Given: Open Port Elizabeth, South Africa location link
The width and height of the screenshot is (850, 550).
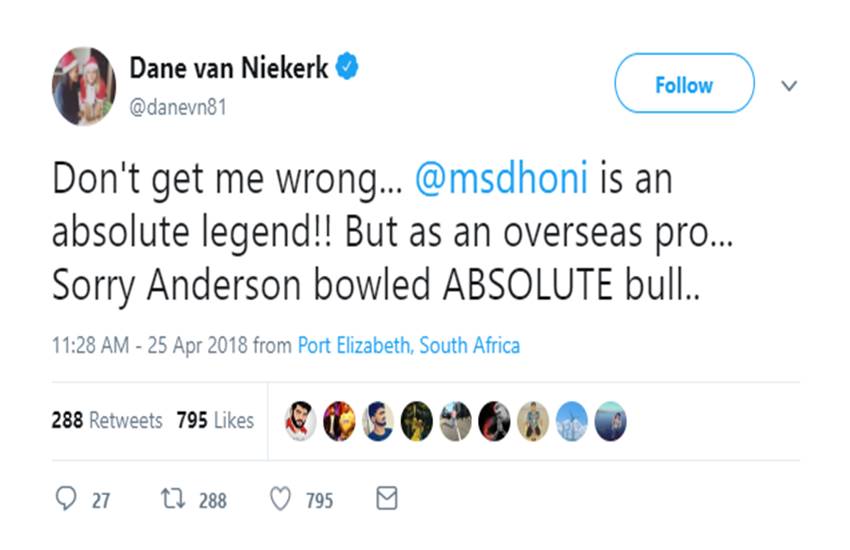Looking at the screenshot, I should pos(409,346).
